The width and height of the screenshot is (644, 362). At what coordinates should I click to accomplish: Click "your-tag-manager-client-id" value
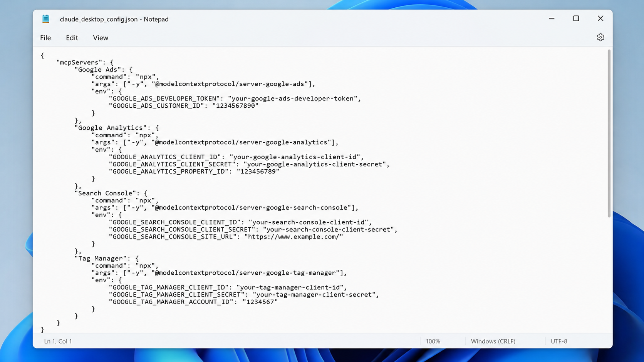tap(290, 288)
